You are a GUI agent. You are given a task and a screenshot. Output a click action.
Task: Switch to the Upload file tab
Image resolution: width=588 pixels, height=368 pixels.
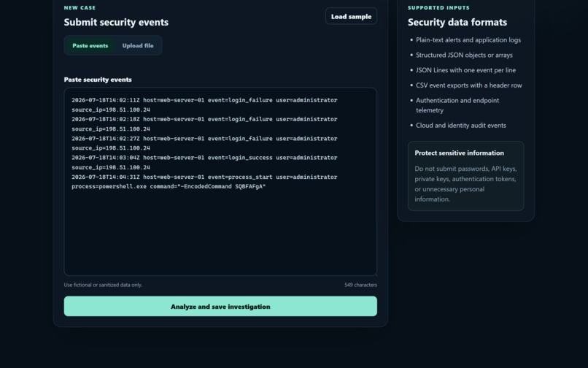pos(138,45)
